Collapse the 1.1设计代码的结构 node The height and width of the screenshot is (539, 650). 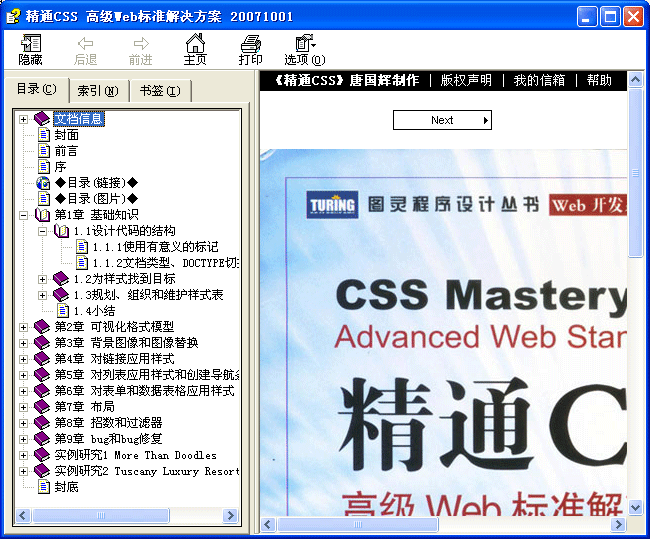click(x=42, y=231)
